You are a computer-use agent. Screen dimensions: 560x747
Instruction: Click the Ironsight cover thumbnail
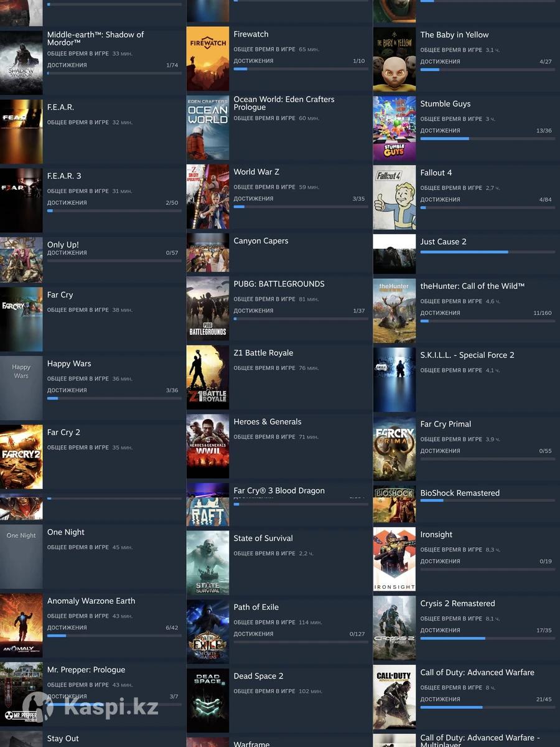394,559
